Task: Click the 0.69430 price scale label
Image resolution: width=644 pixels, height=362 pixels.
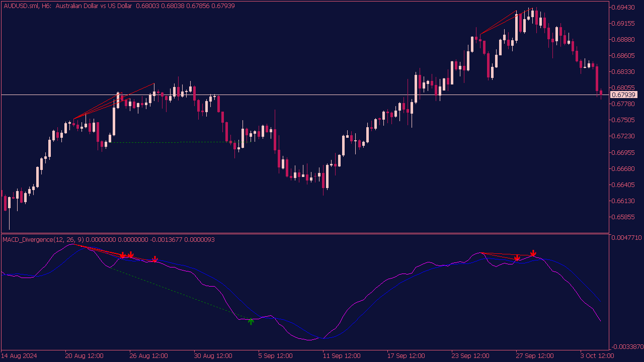Action: point(624,7)
